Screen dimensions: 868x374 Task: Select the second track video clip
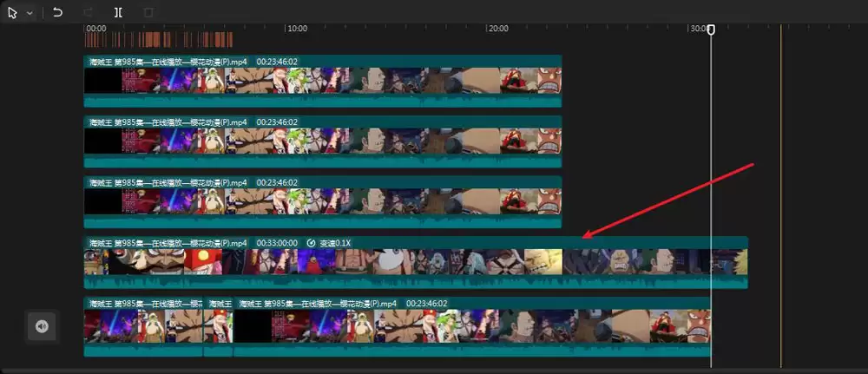coord(322,141)
